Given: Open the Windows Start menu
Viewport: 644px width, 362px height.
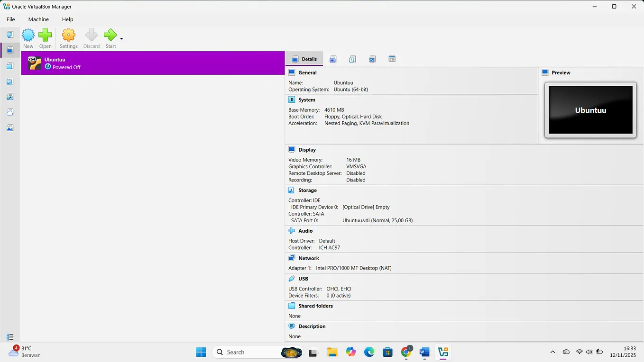Looking at the screenshot, I should click(201, 352).
